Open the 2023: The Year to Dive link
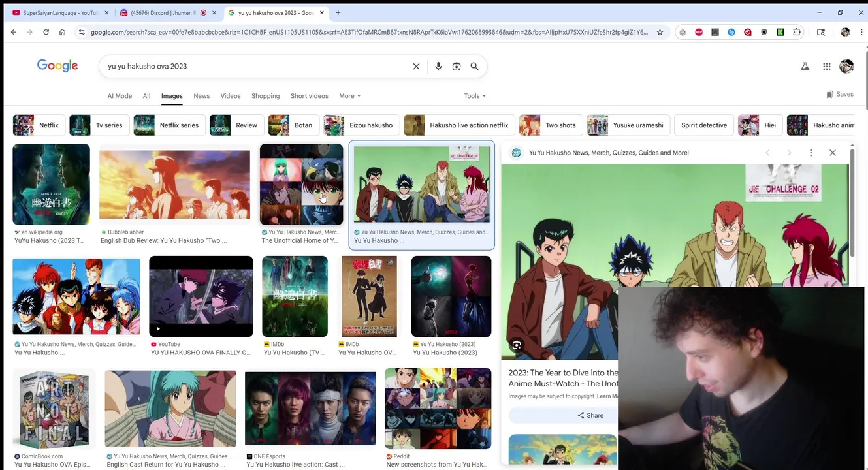This screenshot has height=470, width=868. coord(563,378)
